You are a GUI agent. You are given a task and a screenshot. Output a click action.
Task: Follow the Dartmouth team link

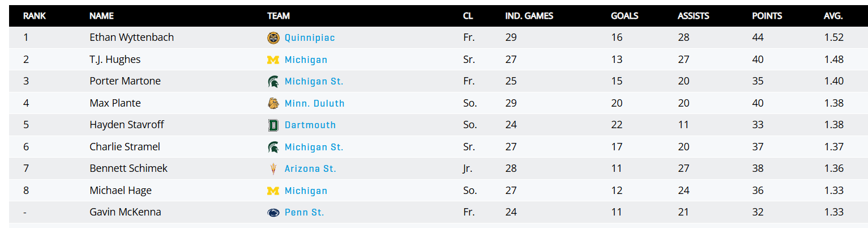click(310, 125)
